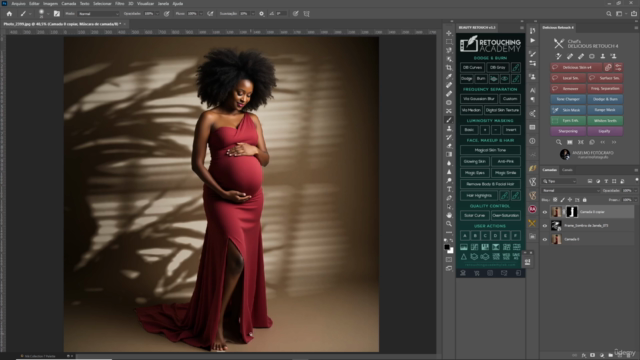Click the Home icon in options bar

(x=9, y=13)
